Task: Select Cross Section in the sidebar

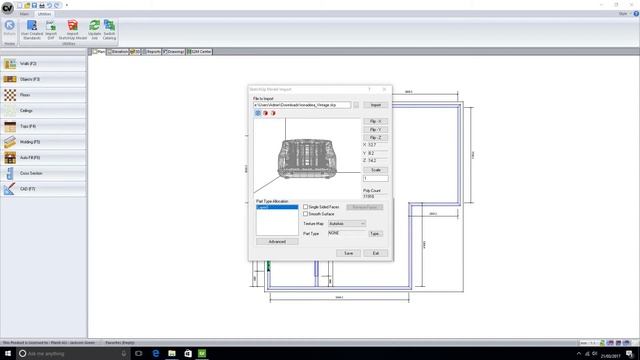Action: click(43, 173)
